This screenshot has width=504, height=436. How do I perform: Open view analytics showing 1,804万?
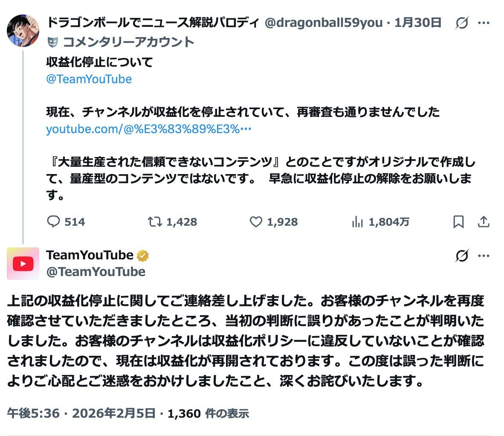(x=357, y=222)
